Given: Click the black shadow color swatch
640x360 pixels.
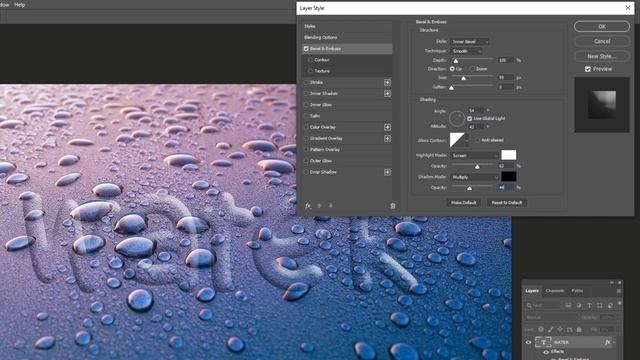Looking at the screenshot, I should [x=509, y=177].
